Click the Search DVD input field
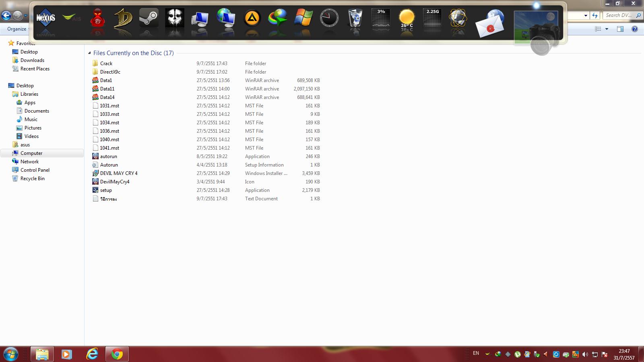 [x=619, y=15]
